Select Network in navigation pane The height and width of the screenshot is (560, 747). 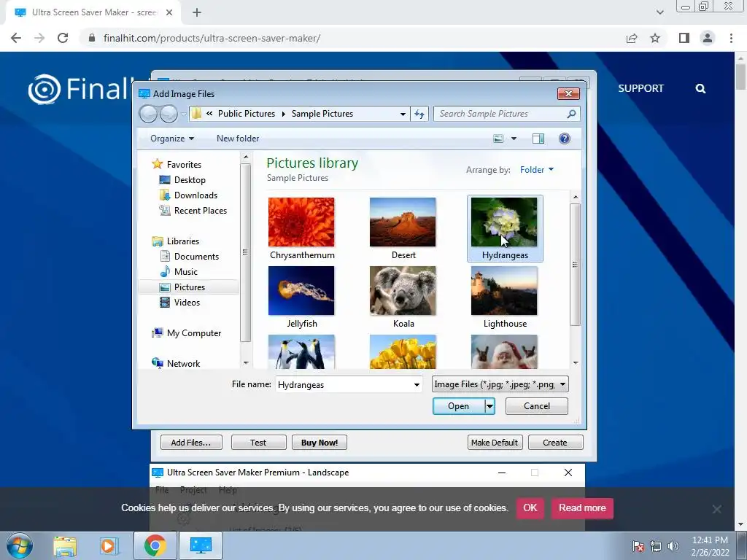[x=183, y=364]
